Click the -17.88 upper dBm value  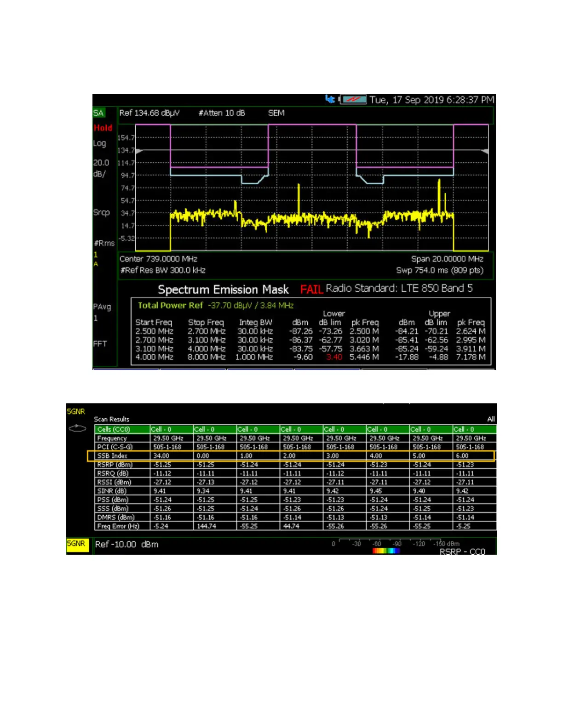pyautogui.click(x=407, y=357)
